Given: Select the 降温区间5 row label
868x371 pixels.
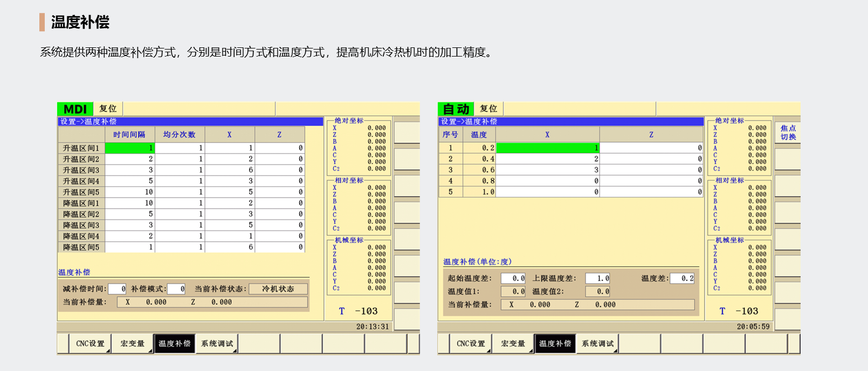Looking at the screenshot, I should [81, 247].
